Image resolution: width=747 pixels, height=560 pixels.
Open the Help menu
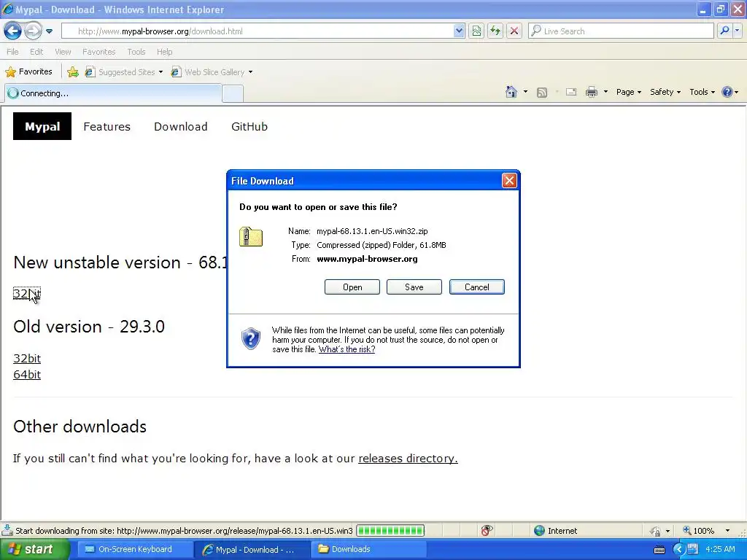[164, 52]
